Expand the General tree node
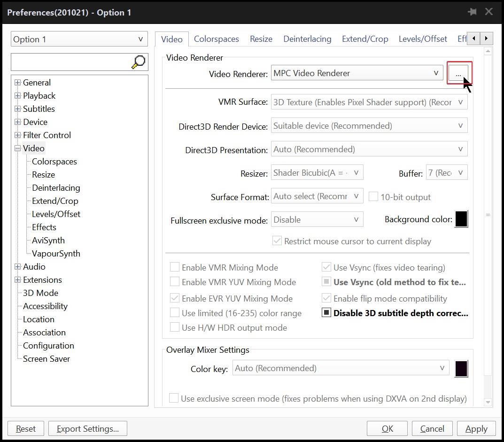Viewport: 504px width, 442px height. (x=18, y=83)
